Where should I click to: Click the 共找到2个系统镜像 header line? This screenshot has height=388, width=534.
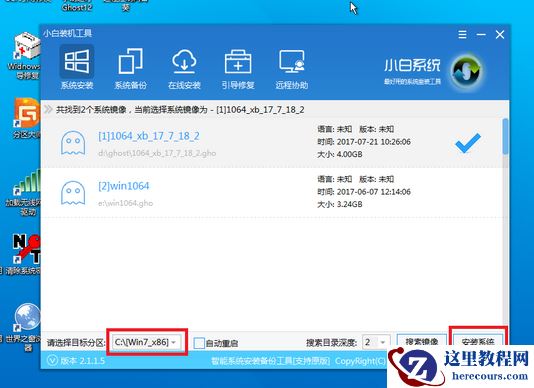point(180,110)
